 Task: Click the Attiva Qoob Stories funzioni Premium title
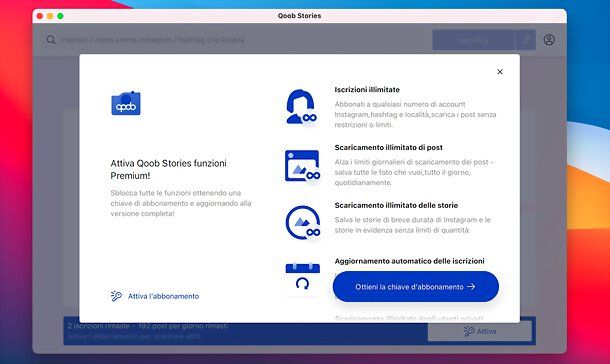point(168,169)
